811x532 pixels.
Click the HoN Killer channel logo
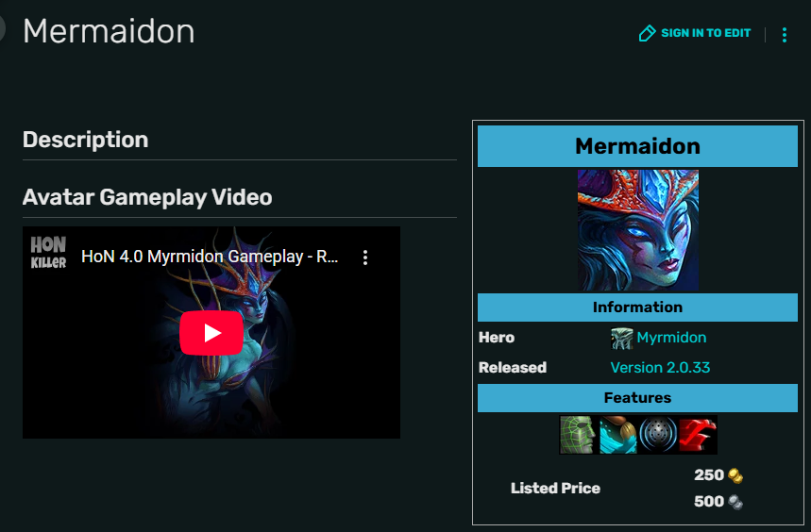tap(48, 253)
